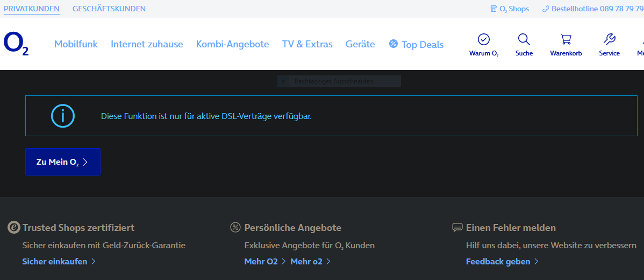This screenshot has width=644, height=280.
Task: Click the info circle icon in notice
Action: click(x=63, y=116)
